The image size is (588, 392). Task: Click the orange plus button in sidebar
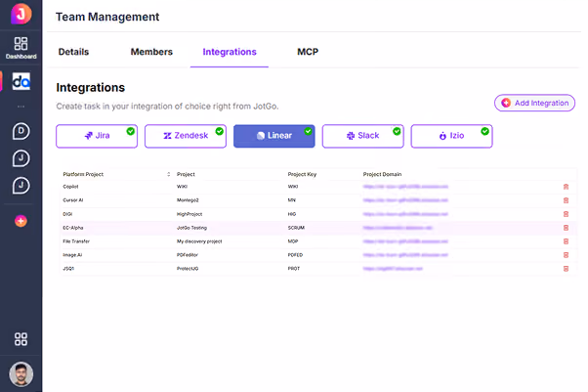click(x=21, y=221)
